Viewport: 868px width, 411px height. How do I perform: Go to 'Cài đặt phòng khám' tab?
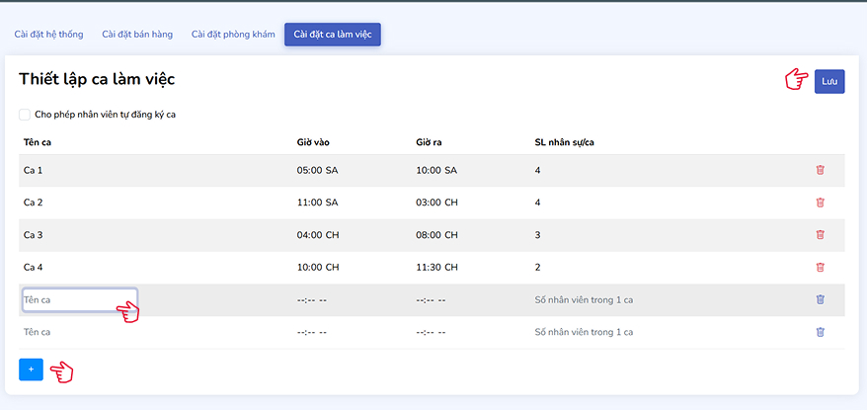point(233,35)
